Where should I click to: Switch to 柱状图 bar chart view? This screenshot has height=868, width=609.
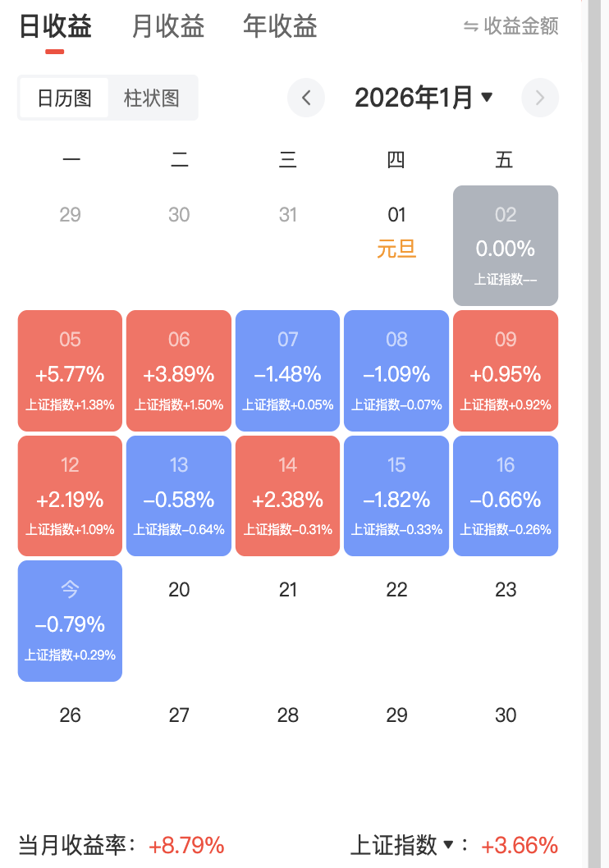tap(152, 98)
